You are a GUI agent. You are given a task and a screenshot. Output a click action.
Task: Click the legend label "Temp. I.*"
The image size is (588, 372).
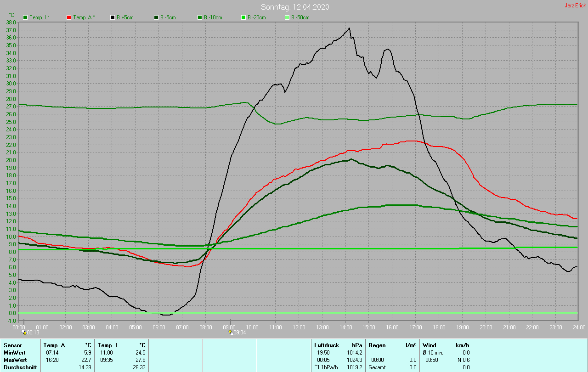coord(40,17)
